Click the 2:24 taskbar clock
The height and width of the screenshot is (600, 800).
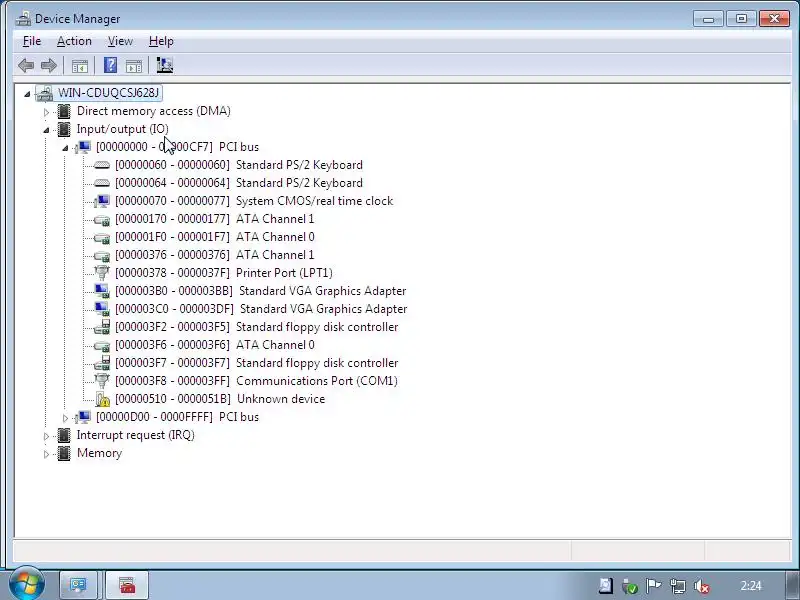point(751,586)
